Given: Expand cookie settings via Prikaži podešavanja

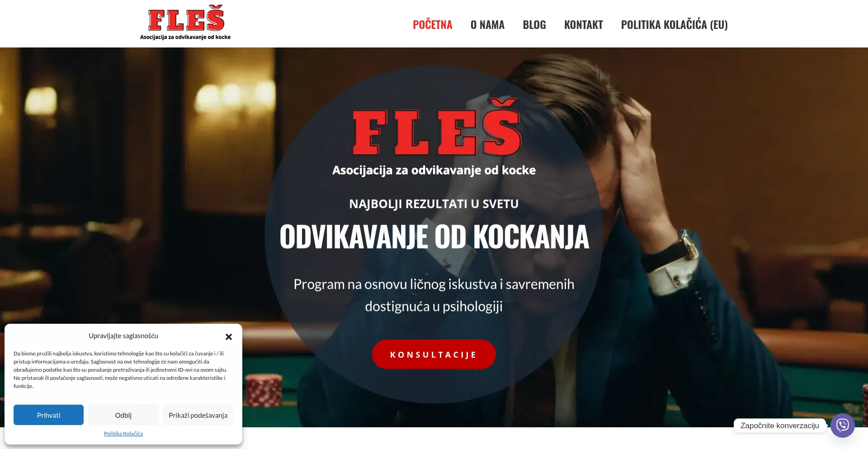Looking at the screenshot, I should pos(198,415).
